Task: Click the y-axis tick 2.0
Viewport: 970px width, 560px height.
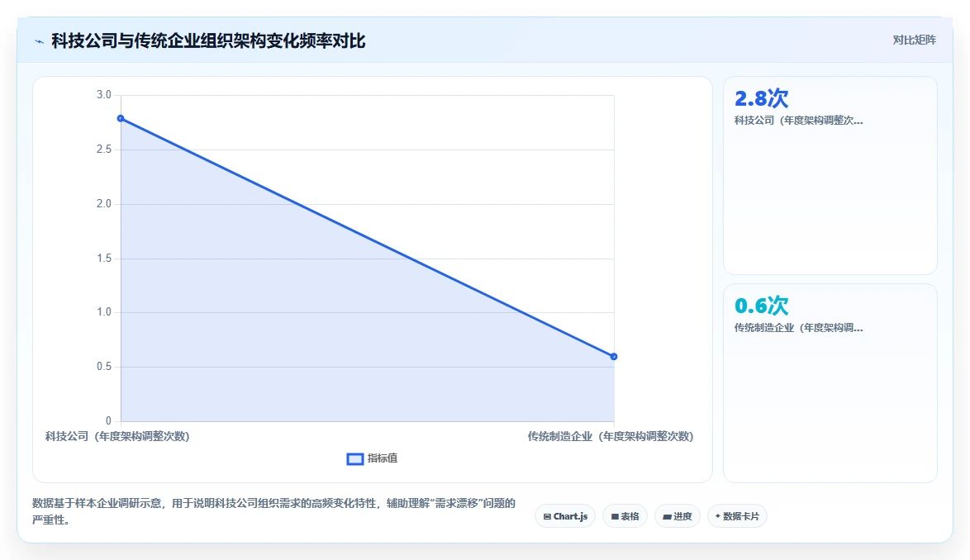Action: (104, 203)
